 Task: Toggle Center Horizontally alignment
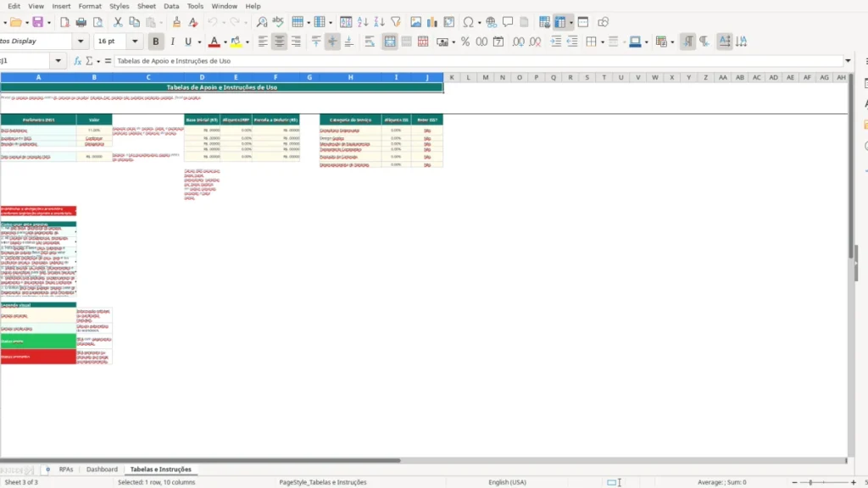pyautogui.click(x=280, y=42)
